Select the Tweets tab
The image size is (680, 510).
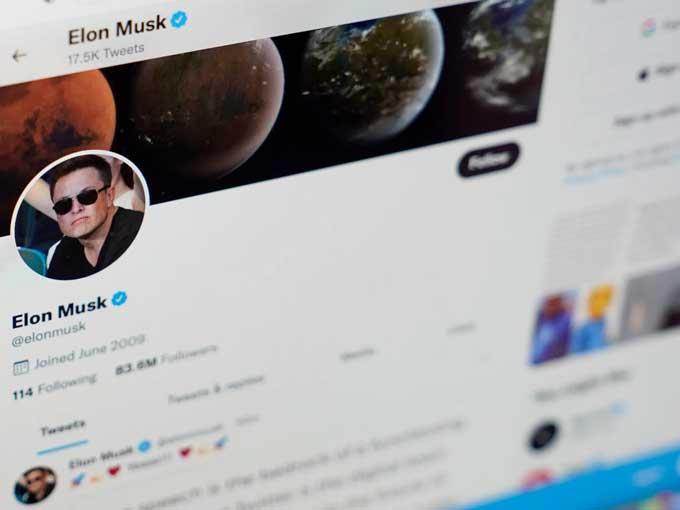[x=62, y=429]
